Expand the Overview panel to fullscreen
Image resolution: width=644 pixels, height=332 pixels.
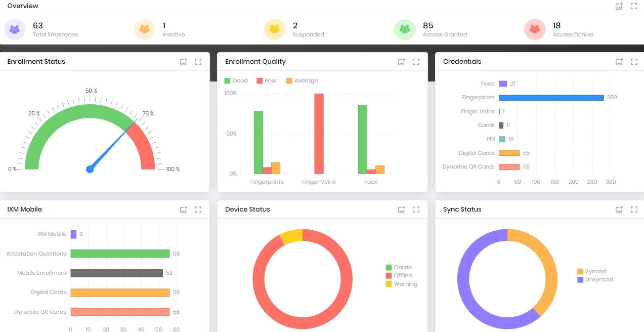click(634, 6)
